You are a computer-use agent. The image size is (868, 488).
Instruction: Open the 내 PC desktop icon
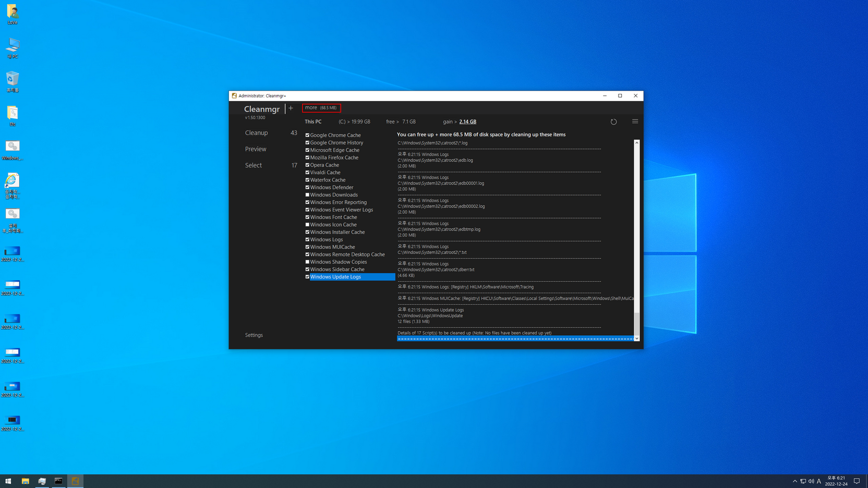[13, 48]
